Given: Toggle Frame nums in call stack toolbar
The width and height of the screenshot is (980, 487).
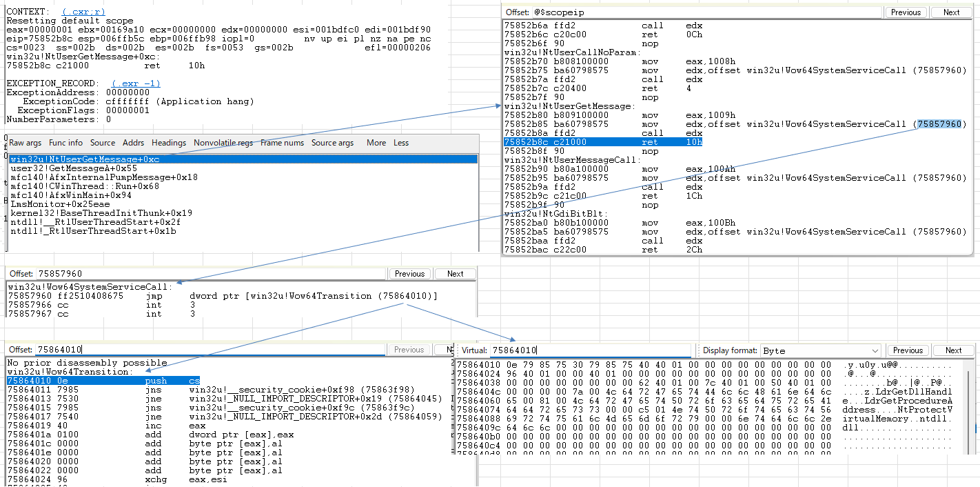Looking at the screenshot, I should [282, 143].
